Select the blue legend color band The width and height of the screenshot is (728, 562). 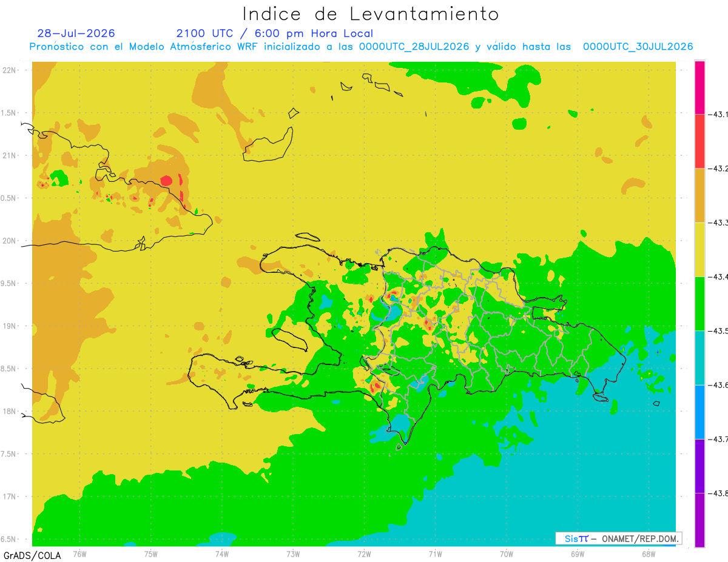tap(699, 412)
